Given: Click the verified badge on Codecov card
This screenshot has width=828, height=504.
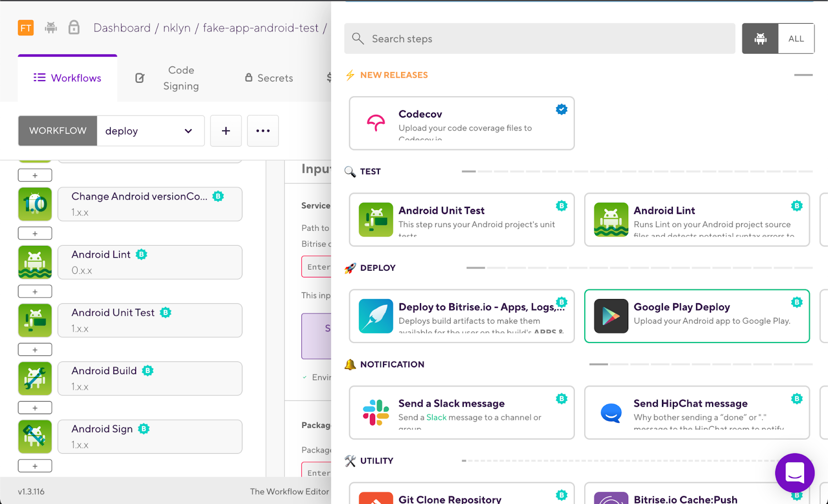Looking at the screenshot, I should [x=561, y=109].
